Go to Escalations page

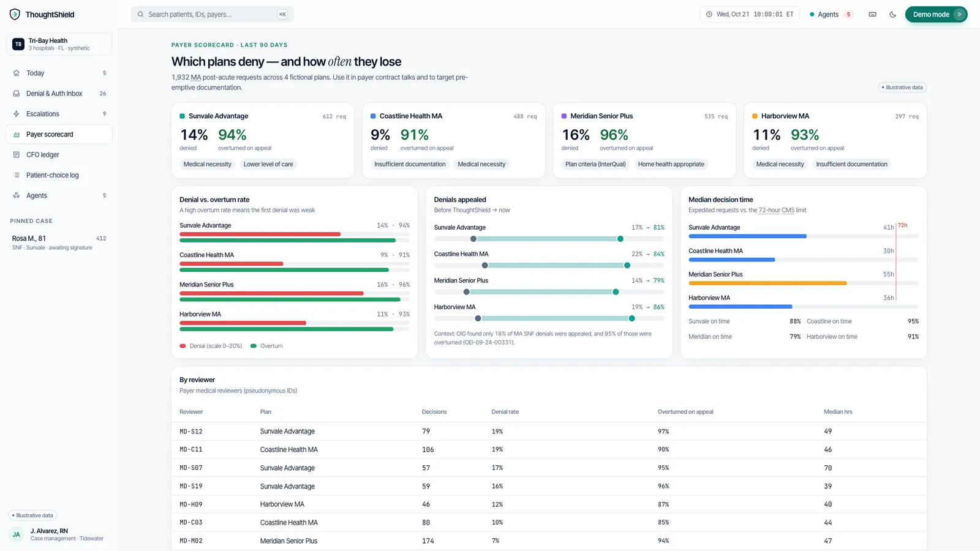(59, 114)
